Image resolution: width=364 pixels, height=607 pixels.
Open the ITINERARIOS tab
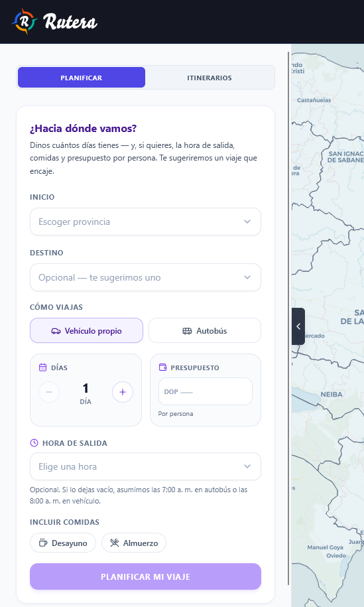pos(210,78)
